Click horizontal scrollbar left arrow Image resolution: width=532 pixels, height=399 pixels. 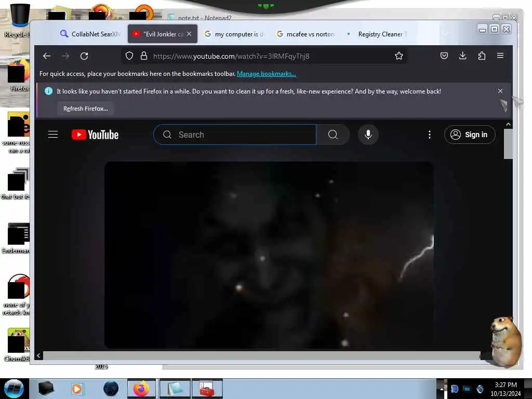tap(38, 355)
